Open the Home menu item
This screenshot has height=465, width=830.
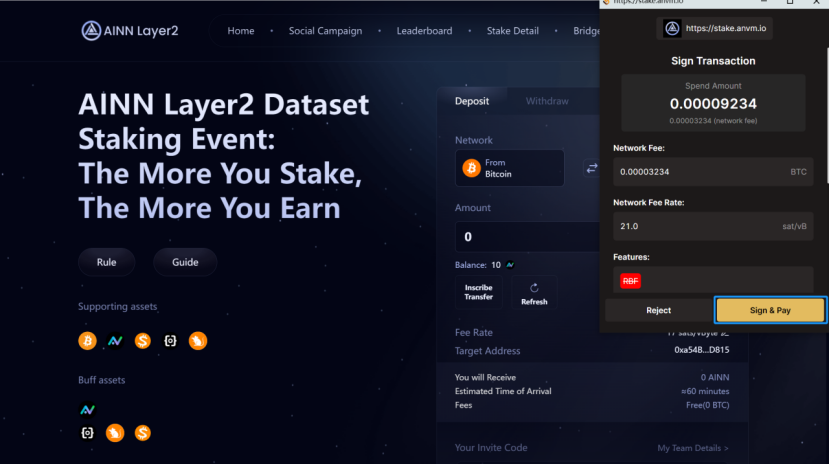241,31
